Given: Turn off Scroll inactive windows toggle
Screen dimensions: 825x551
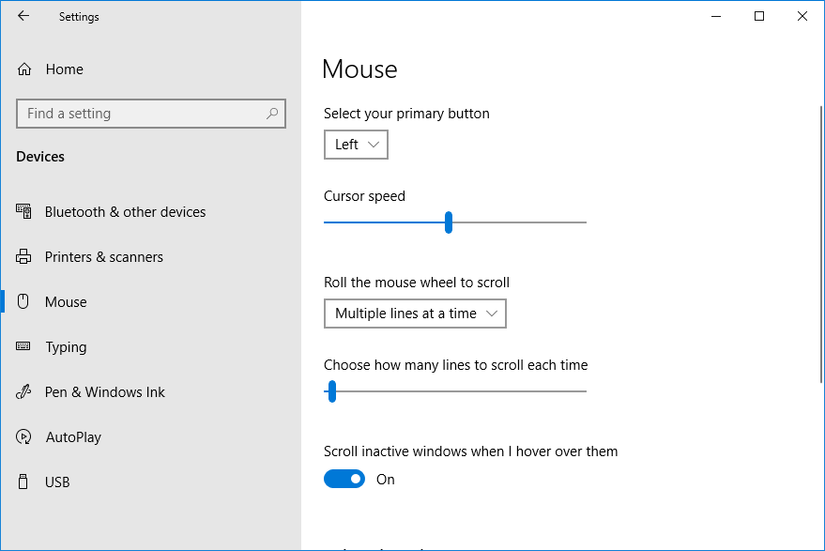Looking at the screenshot, I should tap(344, 480).
